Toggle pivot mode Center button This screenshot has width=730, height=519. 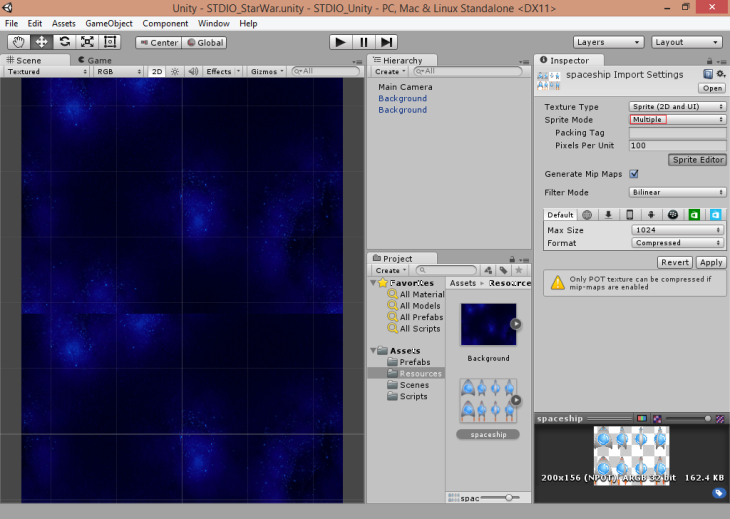click(x=159, y=43)
